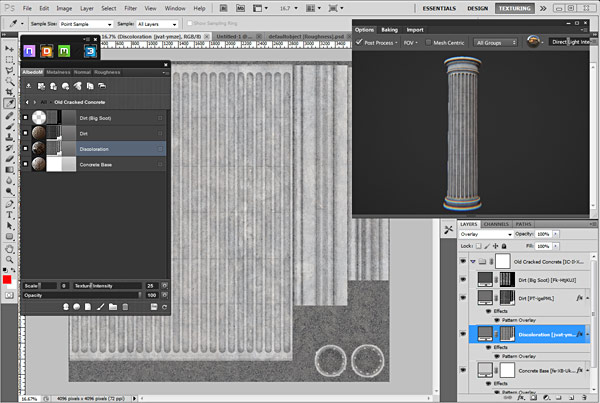This screenshot has width=600, height=403.
Task: Switch to the Roughness tab in DDO
Action: pos(107,72)
